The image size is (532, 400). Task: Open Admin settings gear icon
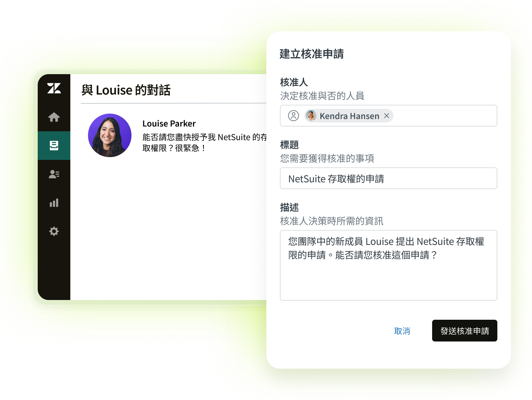pos(54,232)
